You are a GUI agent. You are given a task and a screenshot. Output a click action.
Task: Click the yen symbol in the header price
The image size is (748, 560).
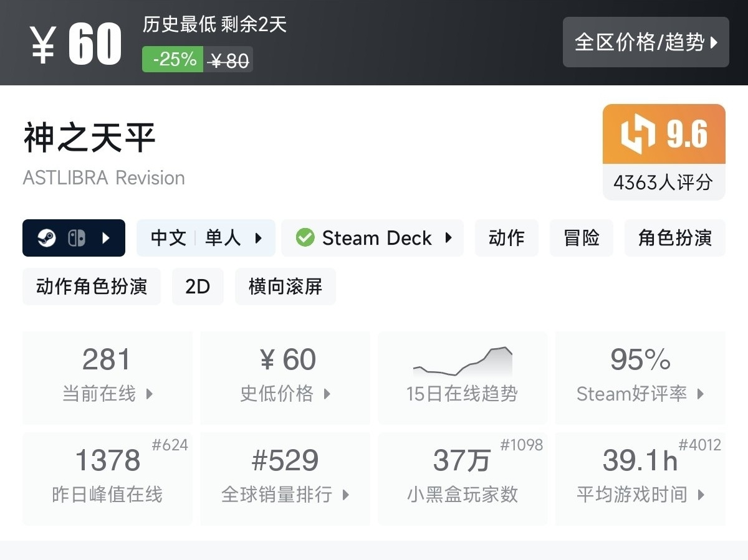[x=42, y=45]
